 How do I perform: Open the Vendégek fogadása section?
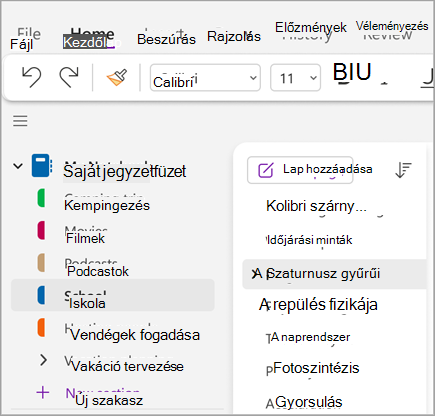[x=135, y=335]
